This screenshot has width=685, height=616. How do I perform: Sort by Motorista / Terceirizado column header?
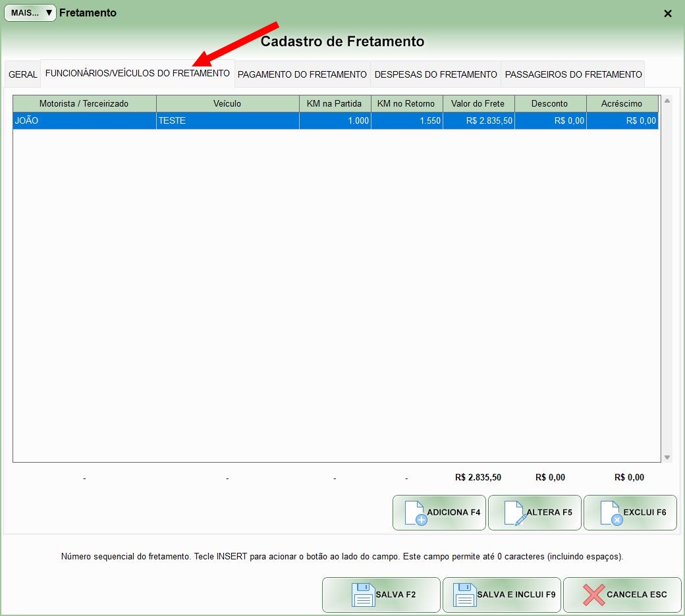tap(84, 103)
